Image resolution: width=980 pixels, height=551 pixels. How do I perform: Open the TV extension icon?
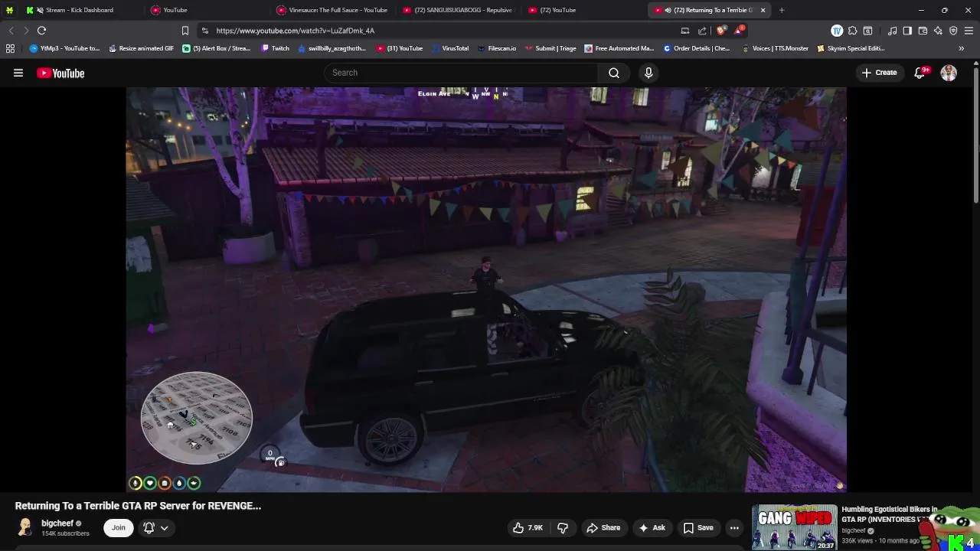pos(837,31)
